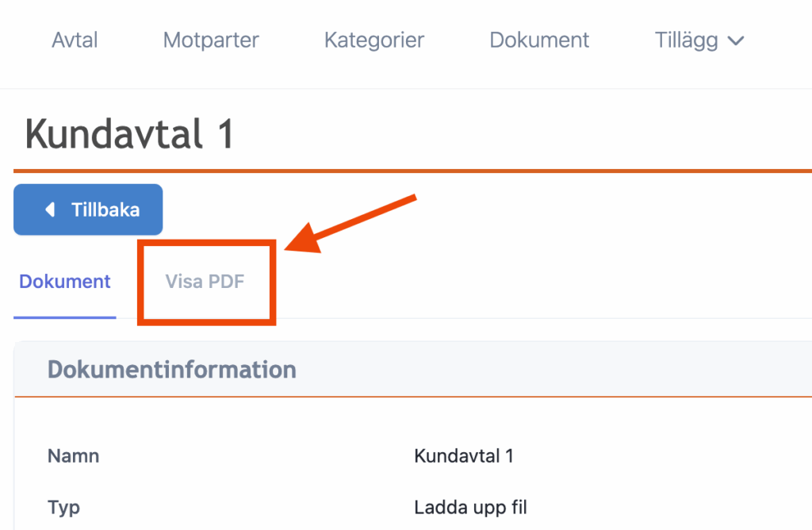
Task: Open the Avtal navigation item
Action: (x=75, y=40)
